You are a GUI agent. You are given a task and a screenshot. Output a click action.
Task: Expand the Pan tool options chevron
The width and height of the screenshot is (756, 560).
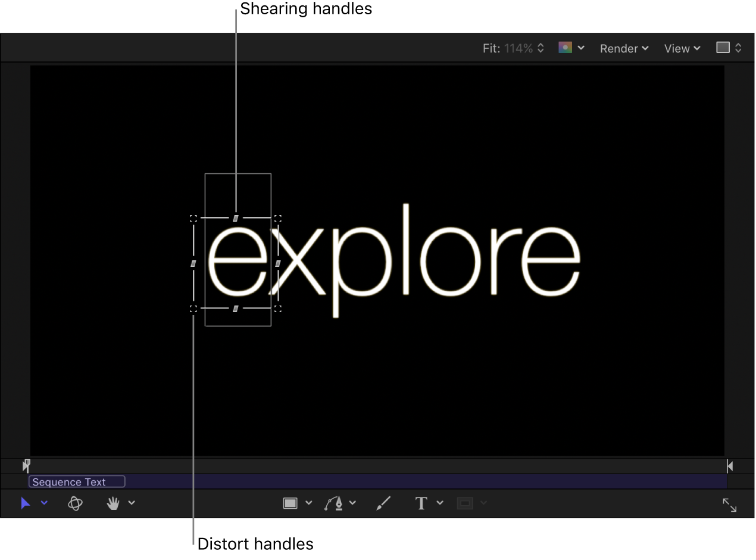click(x=132, y=503)
